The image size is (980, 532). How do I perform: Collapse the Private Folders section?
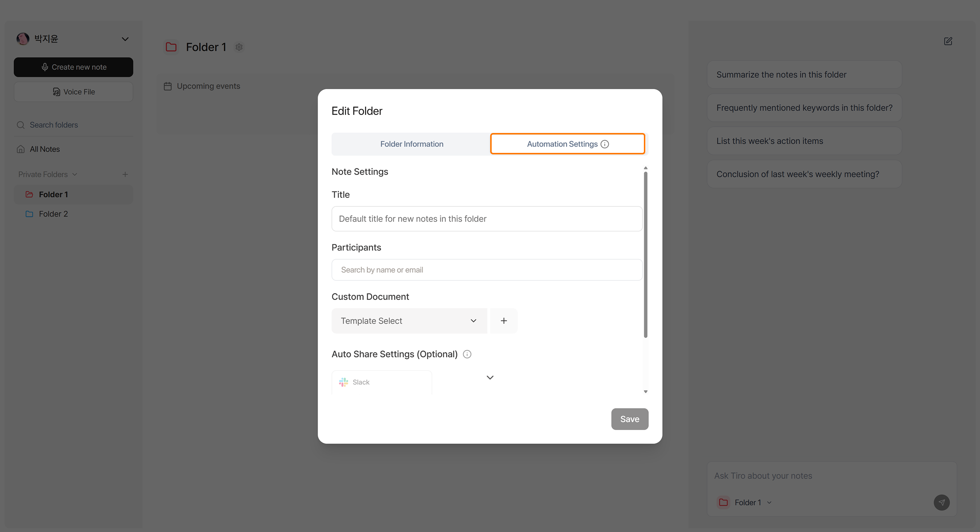pyautogui.click(x=74, y=174)
